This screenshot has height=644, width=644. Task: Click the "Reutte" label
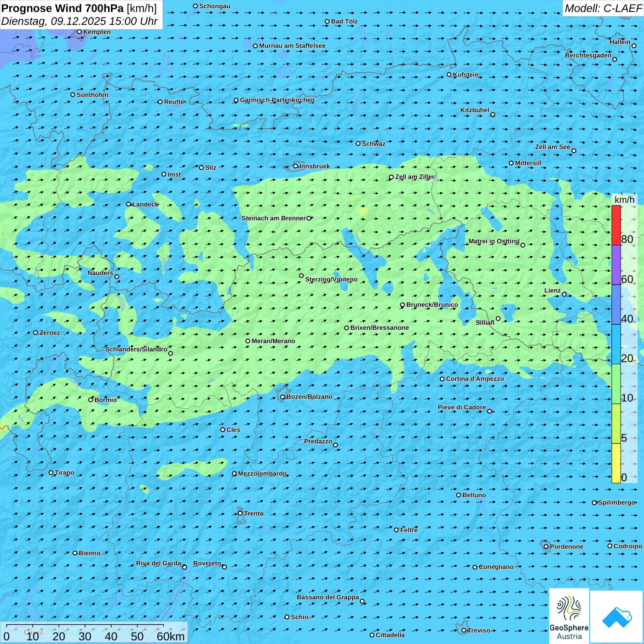(174, 102)
